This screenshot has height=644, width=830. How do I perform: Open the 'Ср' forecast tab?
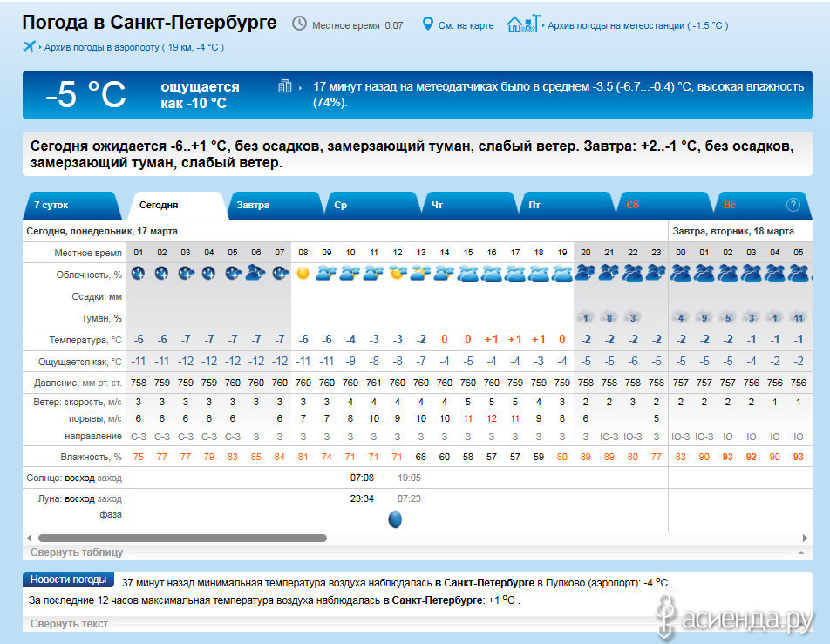pyautogui.click(x=372, y=206)
